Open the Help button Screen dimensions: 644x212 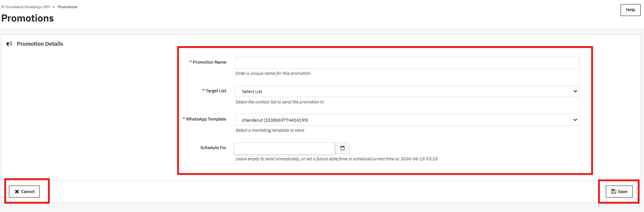pyautogui.click(x=630, y=10)
